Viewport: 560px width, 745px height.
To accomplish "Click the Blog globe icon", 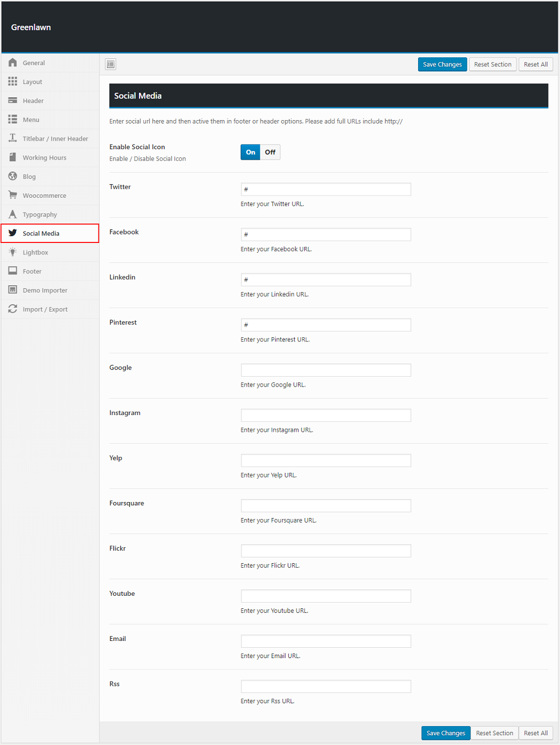I will pos(13,177).
